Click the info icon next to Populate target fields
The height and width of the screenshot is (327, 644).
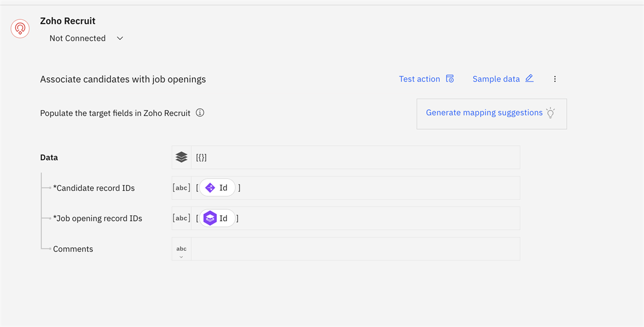200,113
